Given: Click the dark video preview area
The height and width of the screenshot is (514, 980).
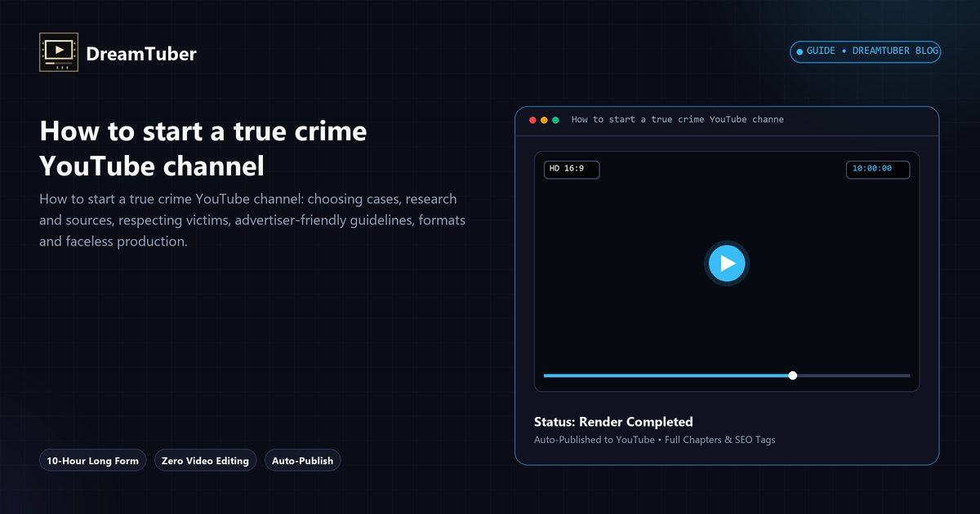Looking at the screenshot, I should click(x=727, y=271).
